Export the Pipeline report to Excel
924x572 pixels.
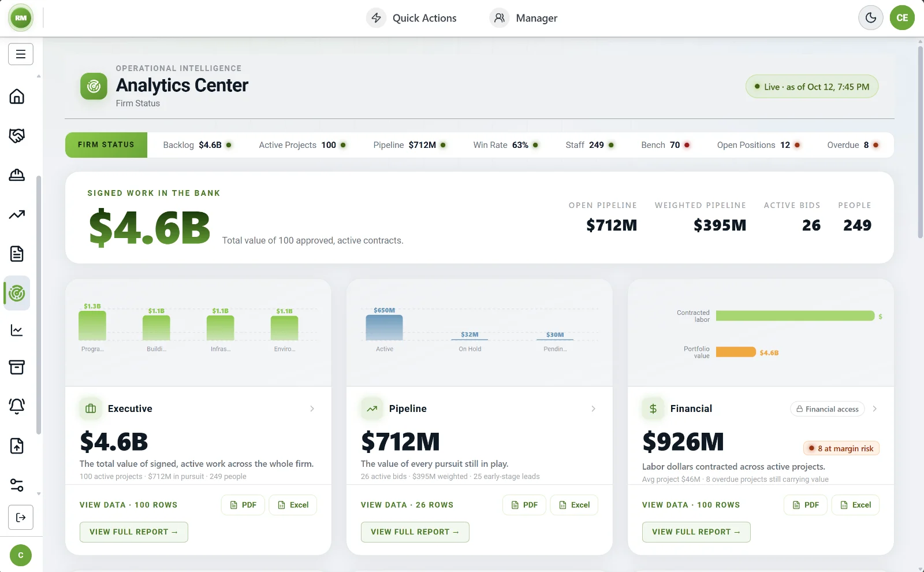coord(574,505)
